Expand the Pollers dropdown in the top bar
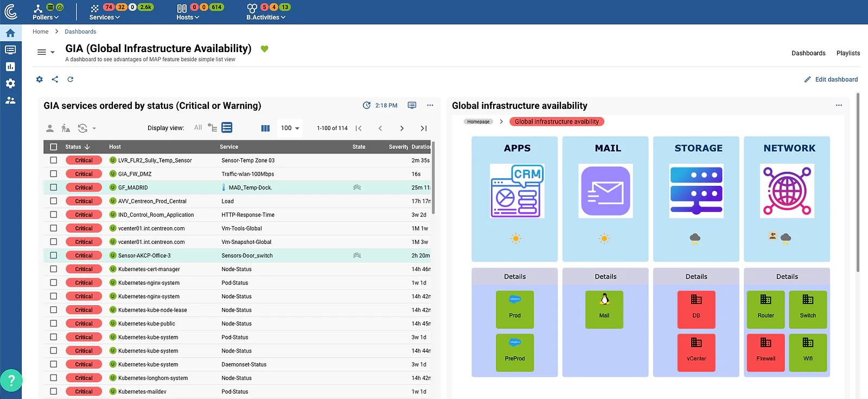This screenshot has height=399, width=868. tap(46, 17)
